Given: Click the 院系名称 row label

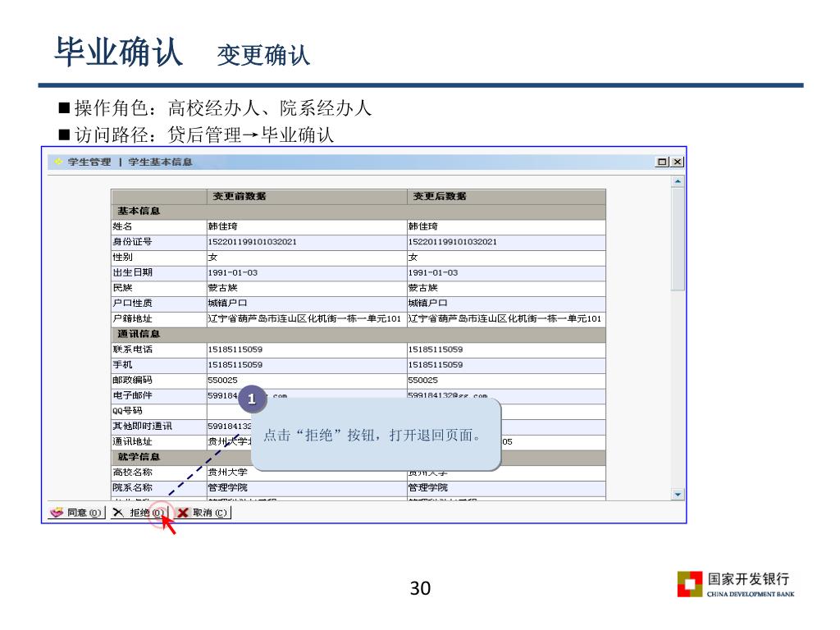Looking at the screenshot, I should (132, 487).
